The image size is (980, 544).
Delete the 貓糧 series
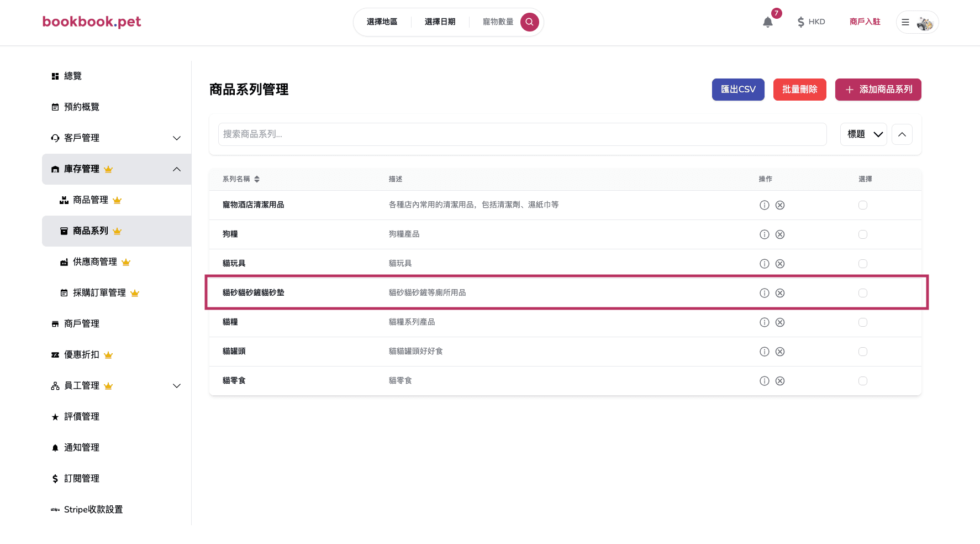coord(779,322)
